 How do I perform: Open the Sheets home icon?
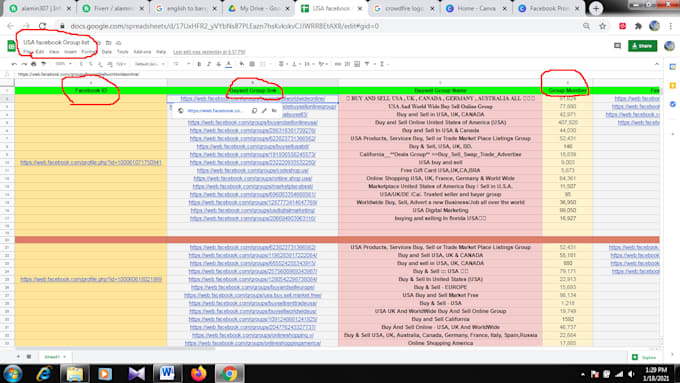(12, 46)
